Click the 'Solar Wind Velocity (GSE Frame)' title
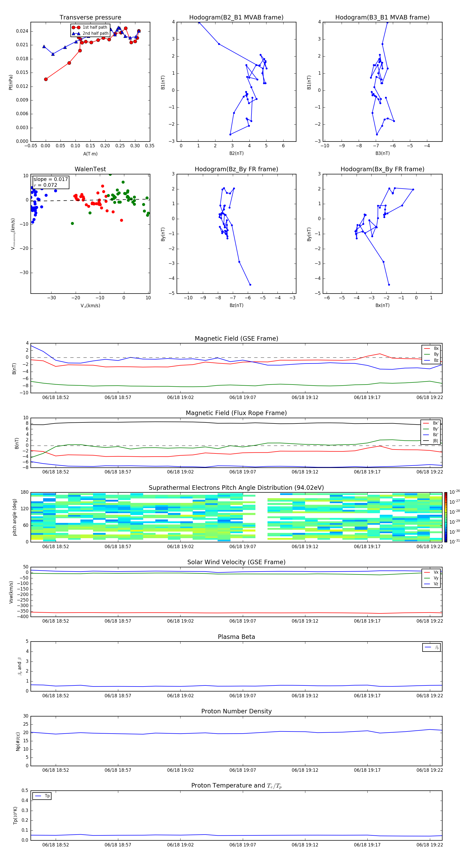This screenshot has width=473, height=868. pyautogui.click(x=236, y=562)
